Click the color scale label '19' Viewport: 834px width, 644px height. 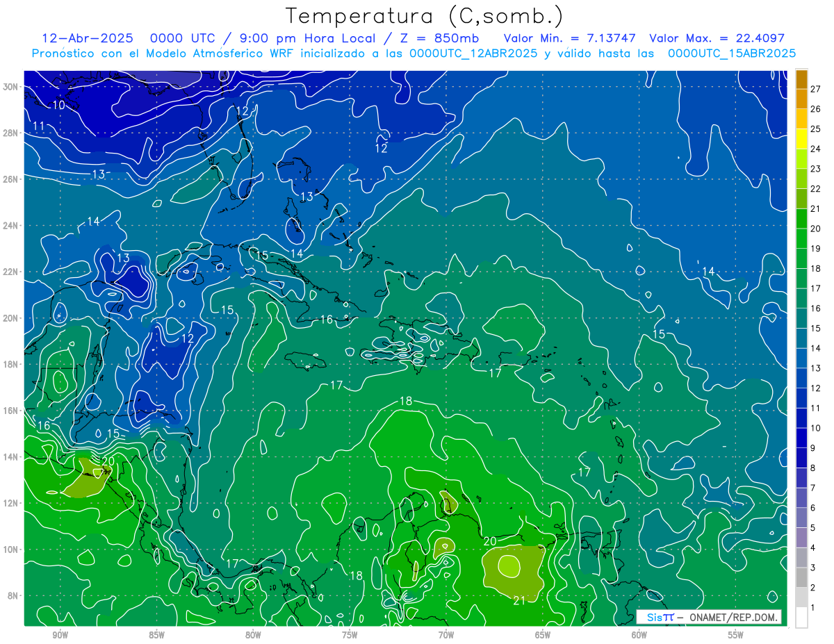point(816,248)
